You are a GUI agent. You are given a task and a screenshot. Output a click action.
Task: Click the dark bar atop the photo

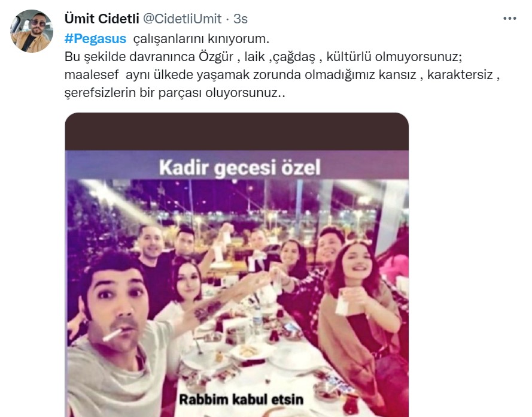237,132
